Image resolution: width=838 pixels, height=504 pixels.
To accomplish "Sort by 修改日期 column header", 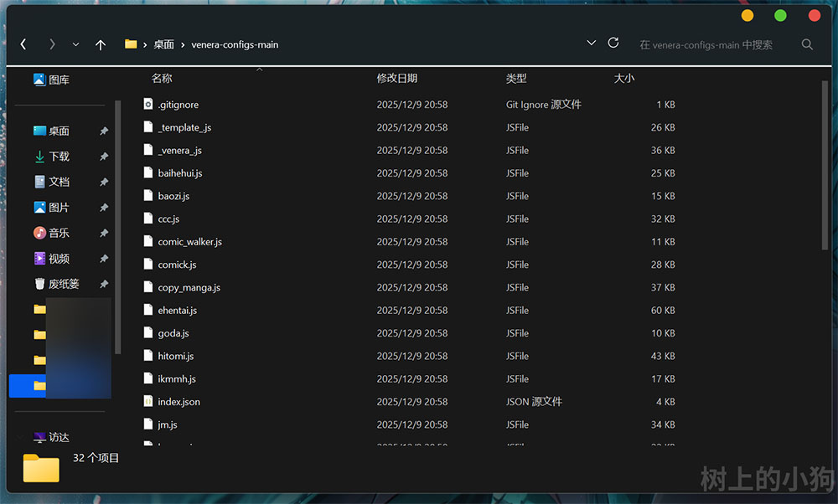I will (x=397, y=78).
